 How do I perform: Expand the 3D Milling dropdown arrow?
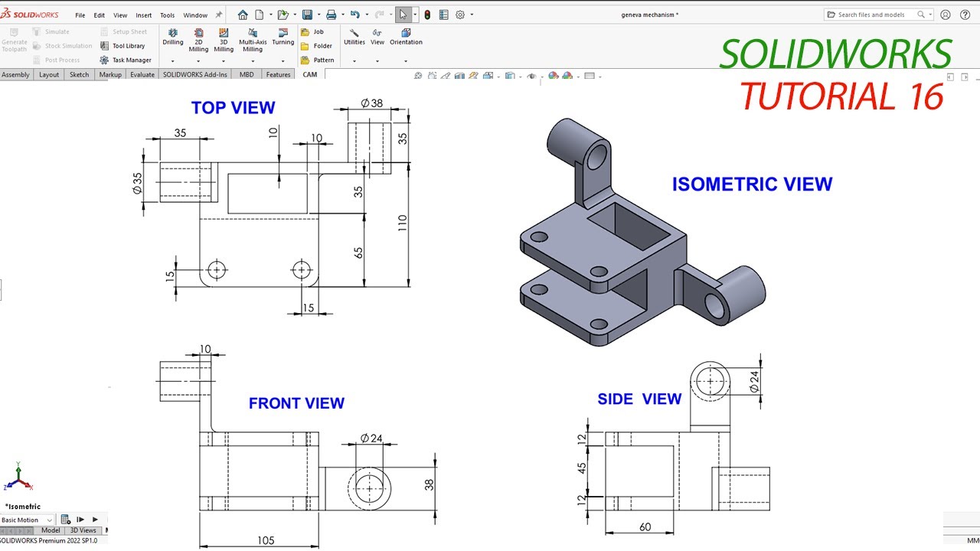pyautogui.click(x=224, y=61)
